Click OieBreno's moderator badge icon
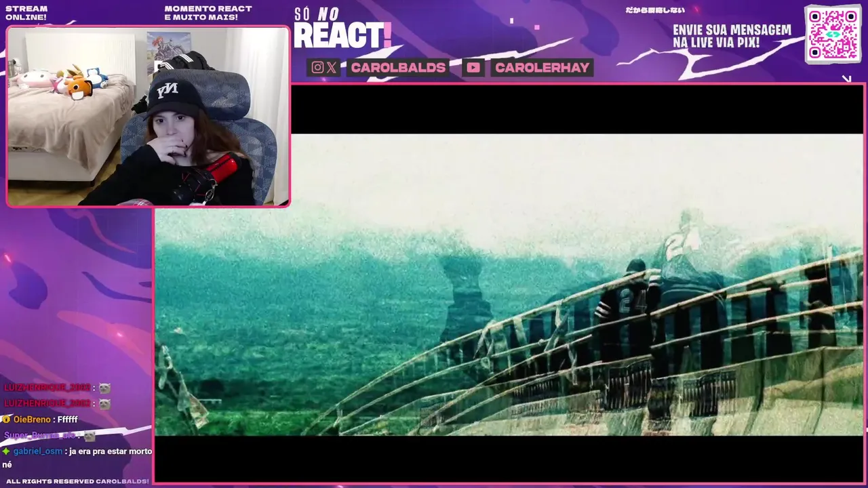Viewport: 868px width, 488px height. tap(6, 420)
